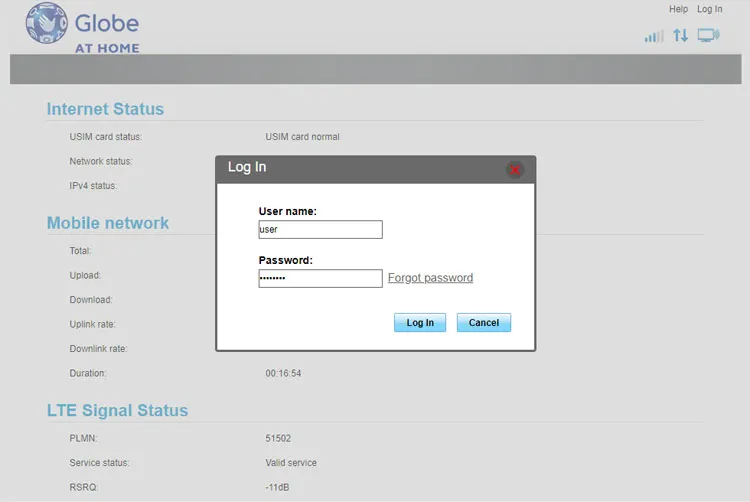Dismiss the dialog with Cancel button
This screenshot has height=502, width=750.
pyautogui.click(x=484, y=323)
